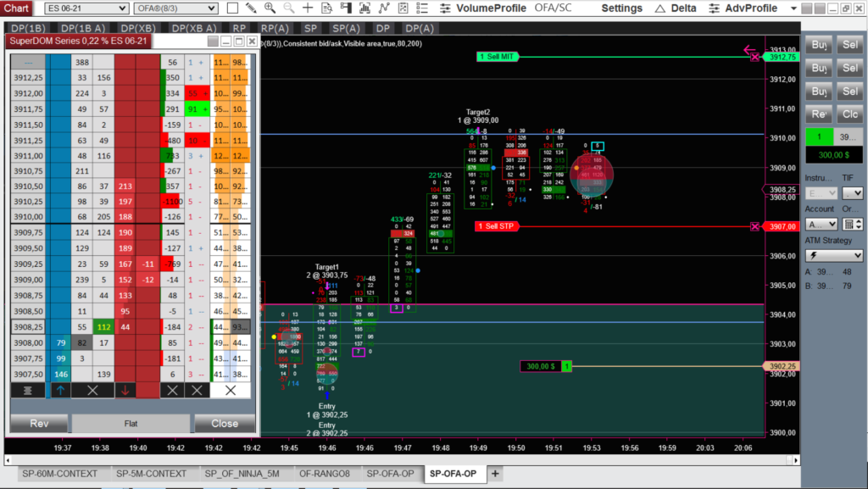
Task: Click the 3912,75 price marker on axis
Action: click(x=782, y=57)
